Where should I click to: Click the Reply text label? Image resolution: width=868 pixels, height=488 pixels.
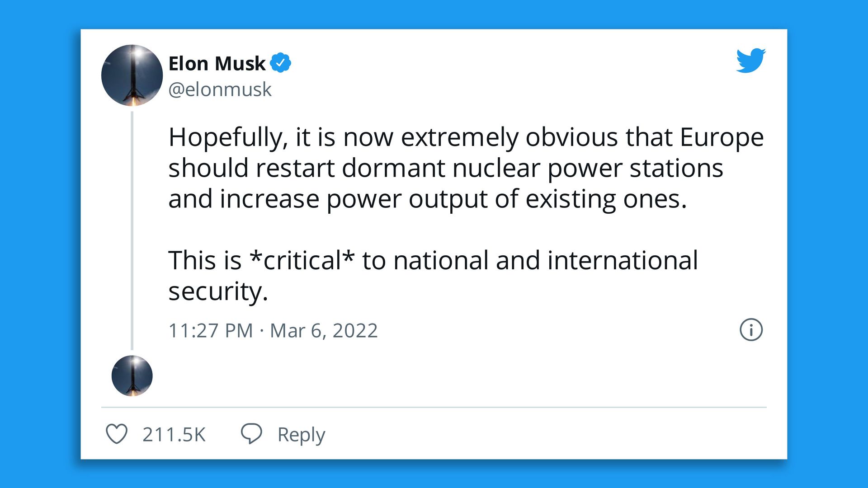[301, 435]
